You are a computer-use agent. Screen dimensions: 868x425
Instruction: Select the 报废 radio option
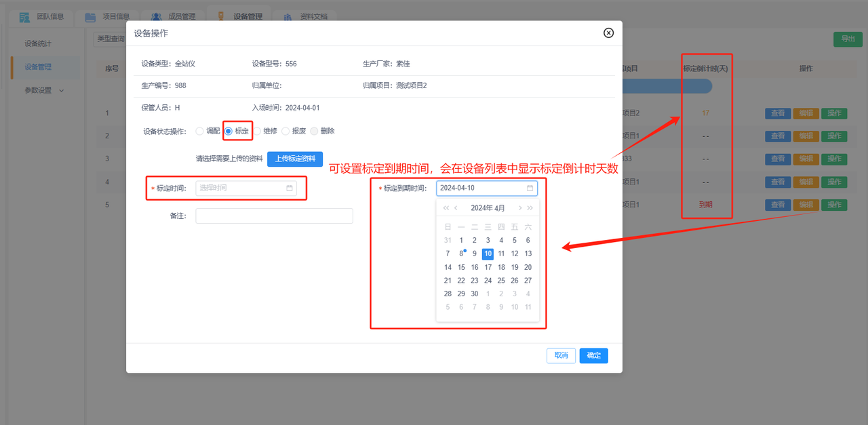coord(285,131)
